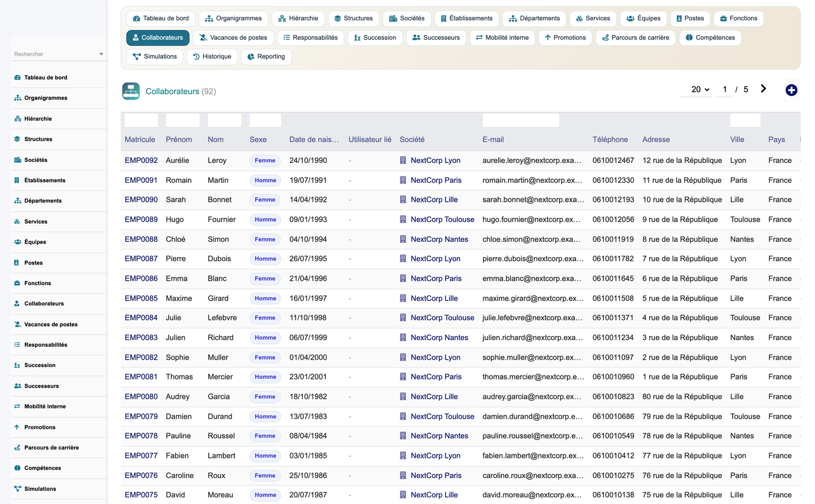Select the Équipes top tab
Viewport: 815px width, 504px height.
644,19
